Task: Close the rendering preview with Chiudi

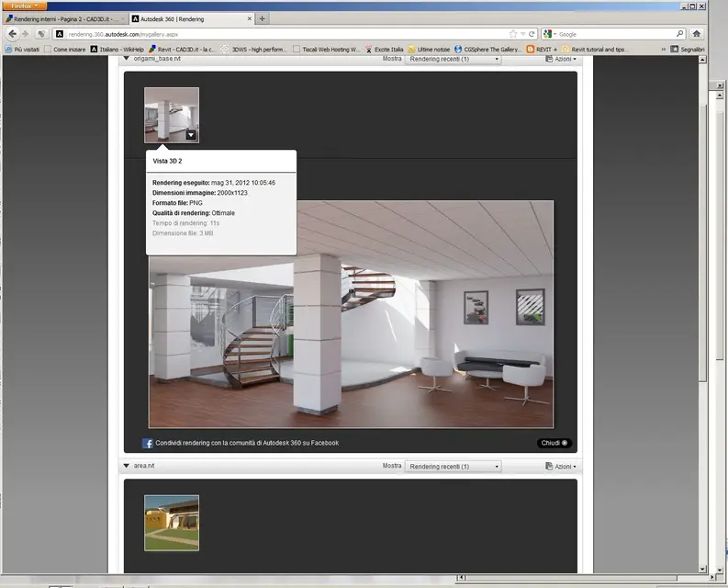Action: tap(554, 443)
